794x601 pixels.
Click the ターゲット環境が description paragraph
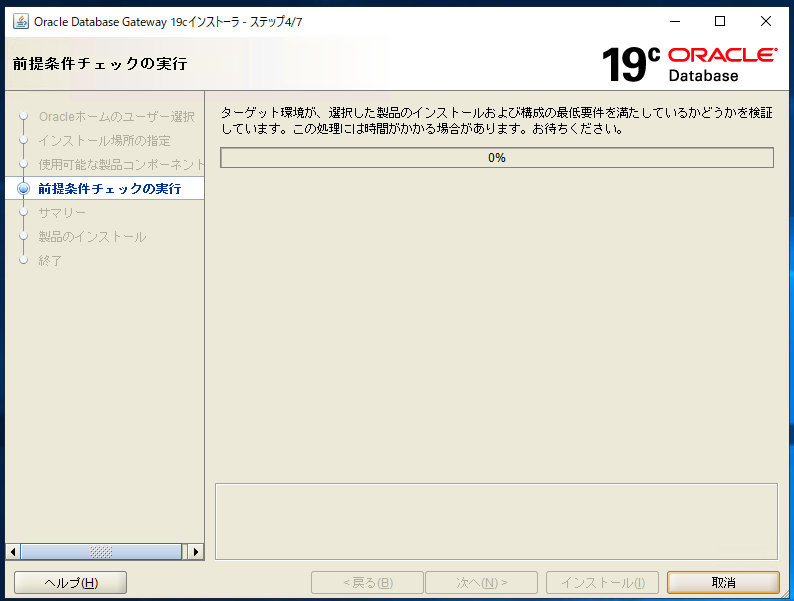click(x=497, y=121)
